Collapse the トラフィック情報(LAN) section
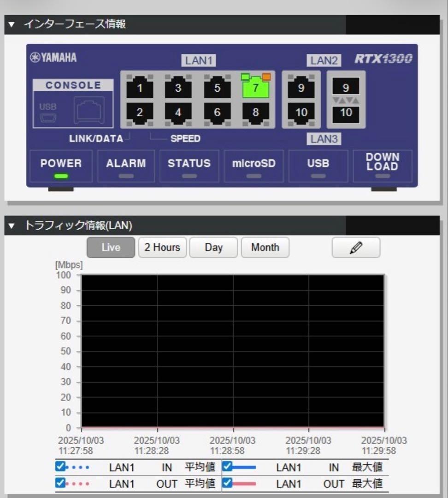The image size is (448, 498). [12, 226]
